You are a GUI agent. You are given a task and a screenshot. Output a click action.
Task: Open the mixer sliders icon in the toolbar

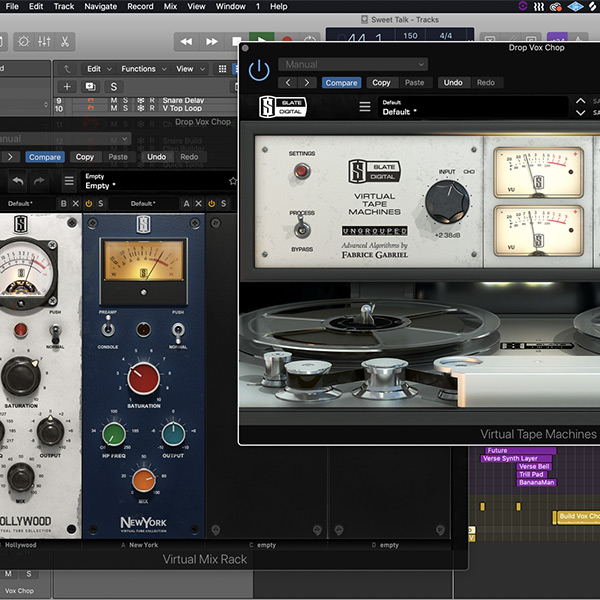tap(44, 42)
